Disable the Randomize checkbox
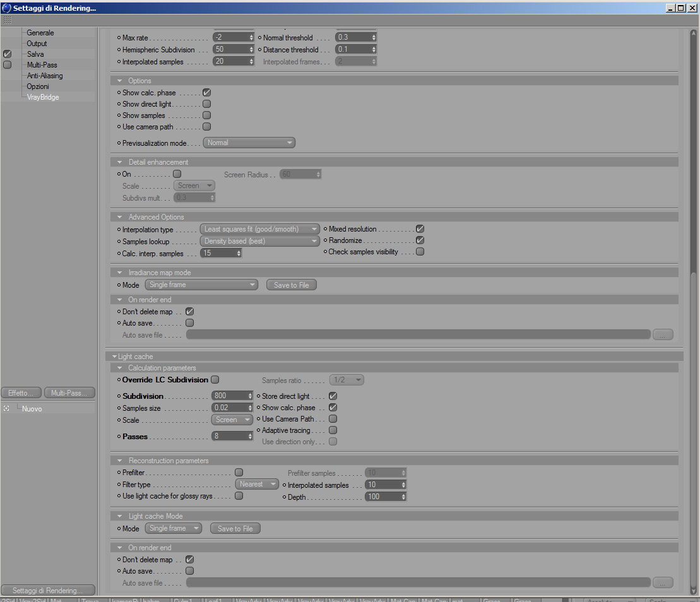This screenshot has width=700, height=602. click(420, 240)
